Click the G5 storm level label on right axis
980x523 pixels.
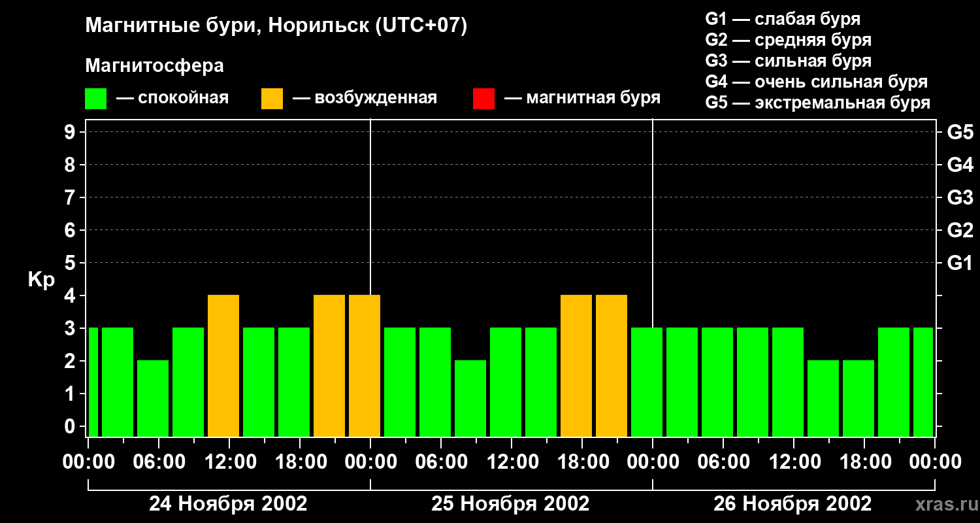point(960,132)
